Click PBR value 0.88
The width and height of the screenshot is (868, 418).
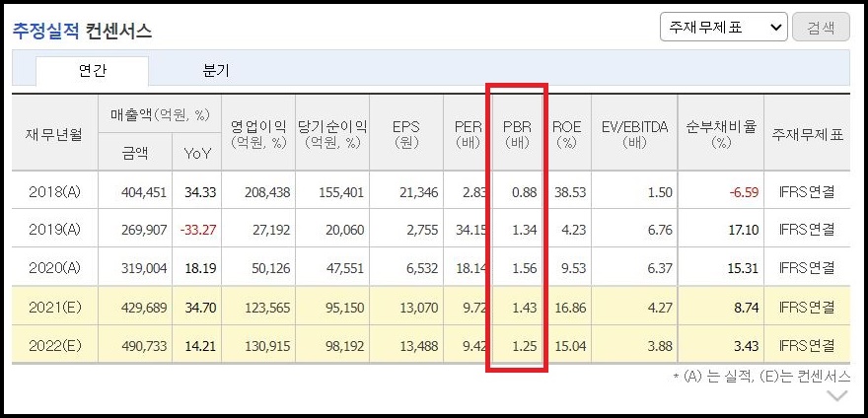(524, 192)
